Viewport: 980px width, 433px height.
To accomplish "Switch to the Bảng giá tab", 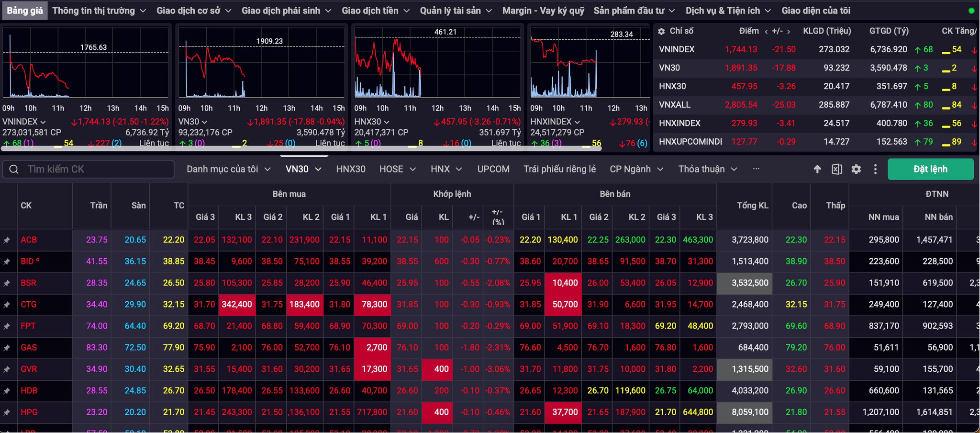I will coord(24,11).
